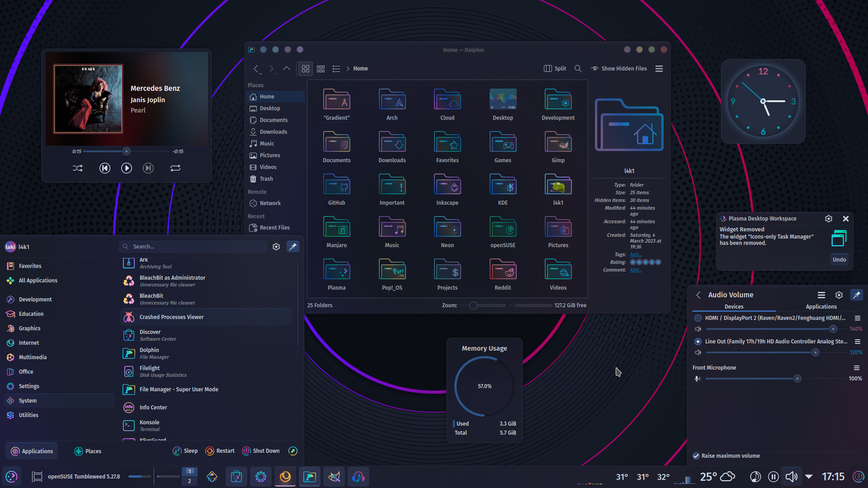
Task: Skip to next track in media player
Action: pyautogui.click(x=148, y=168)
